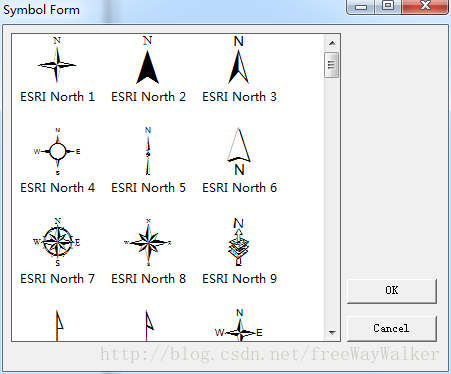This screenshot has height=374, width=451.
Task: Select the ESRI North 1 four-point star symbol
Action: 57,60
